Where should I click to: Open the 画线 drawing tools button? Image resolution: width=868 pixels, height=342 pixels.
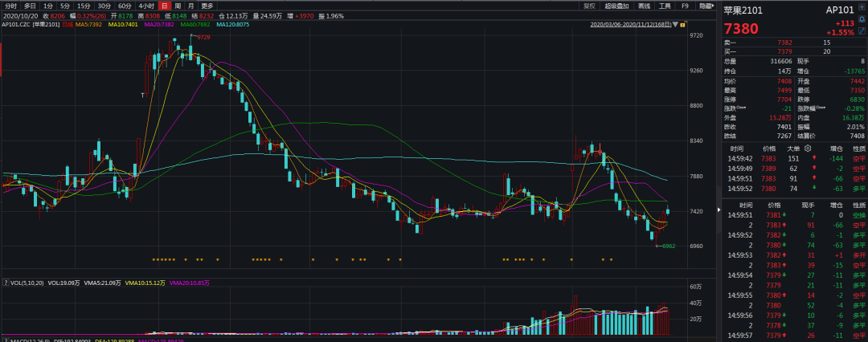644,6
